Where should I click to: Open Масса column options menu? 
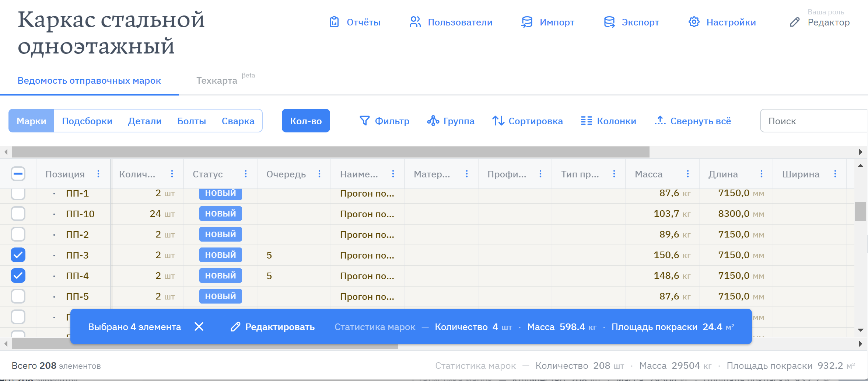[x=688, y=174]
